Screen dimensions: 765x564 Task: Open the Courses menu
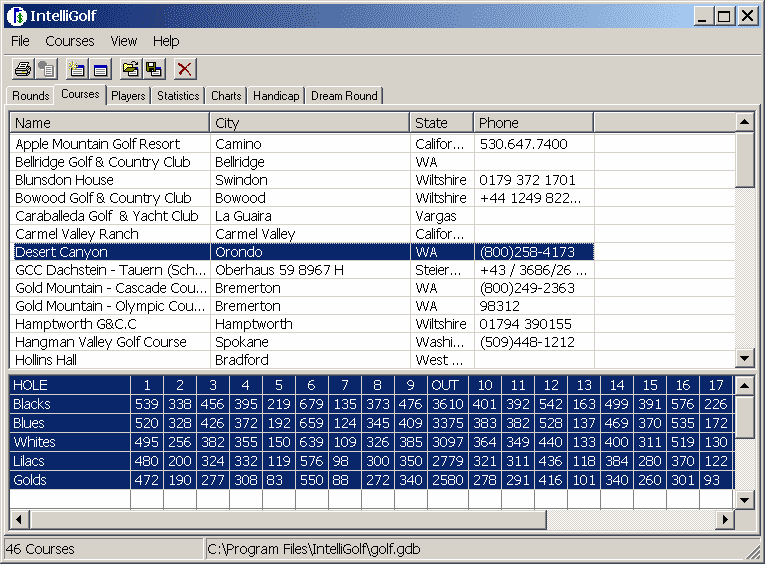(70, 41)
